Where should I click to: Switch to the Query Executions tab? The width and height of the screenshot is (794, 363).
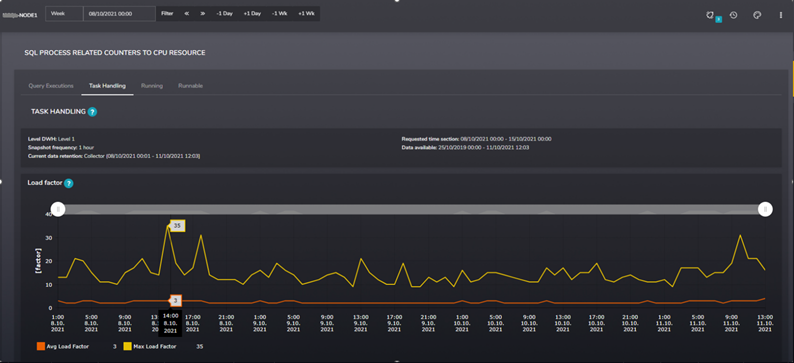click(x=51, y=86)
